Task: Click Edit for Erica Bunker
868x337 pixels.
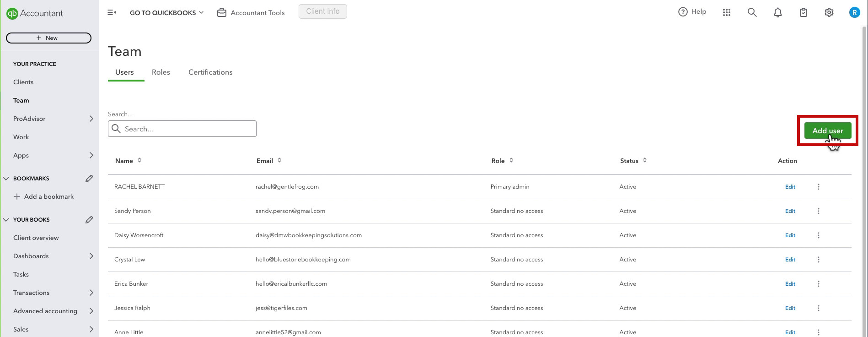Action: point(790,284)
